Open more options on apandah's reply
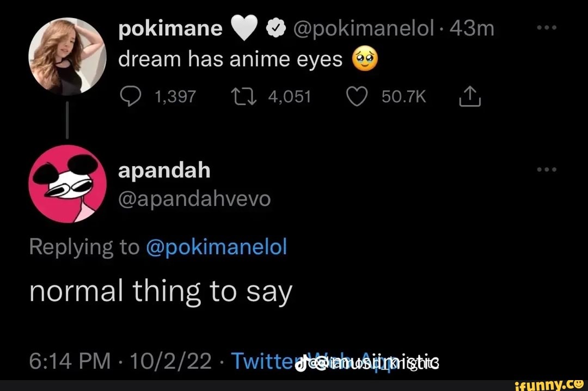 pos(546,169)
